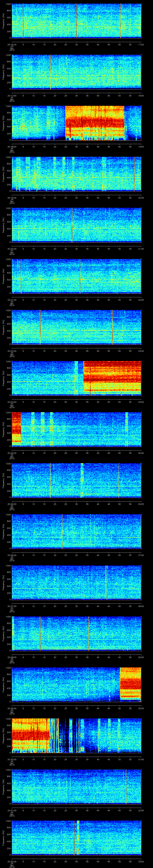Click the 20:26:00 start time label
The height and width of the screenshot is (868, 153).
[12, 555]
